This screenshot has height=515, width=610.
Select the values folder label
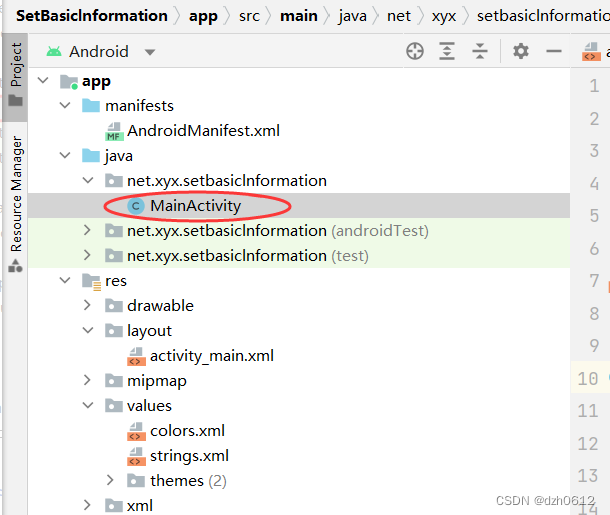[x=149, y=406]
